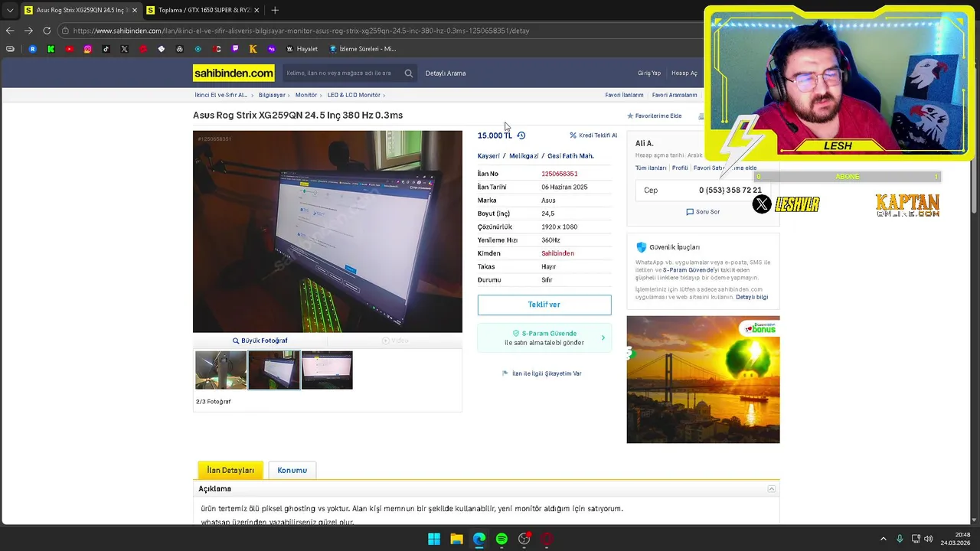Open the Bilgisayar breadcrumb
The image size is (980, 551).
tap(272, 95)
